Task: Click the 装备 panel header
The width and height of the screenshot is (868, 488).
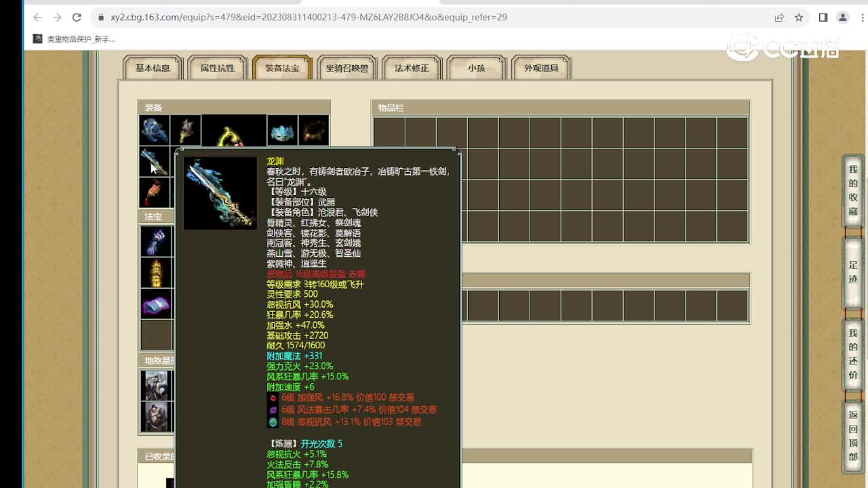Action: point(234,108)
